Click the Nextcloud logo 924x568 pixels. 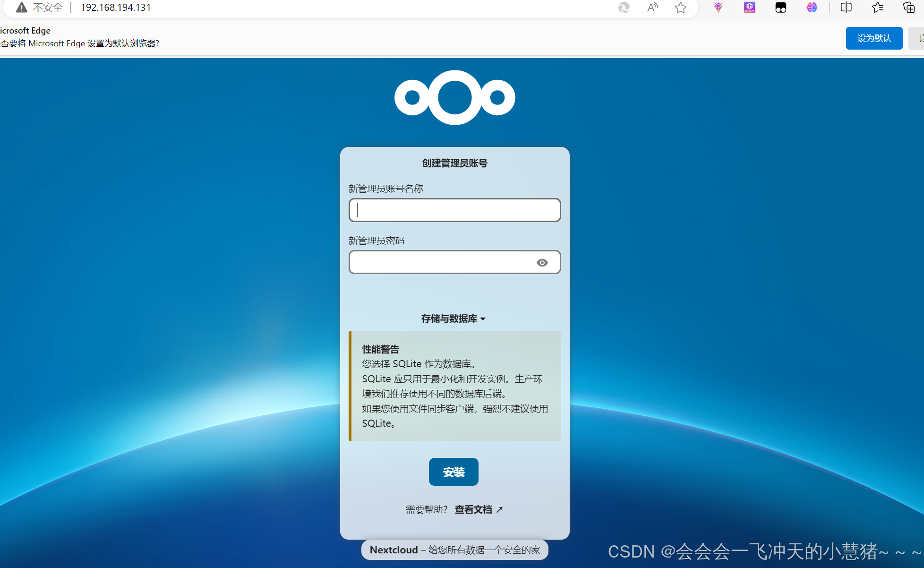pyautogui.click(x=454, y=97)
